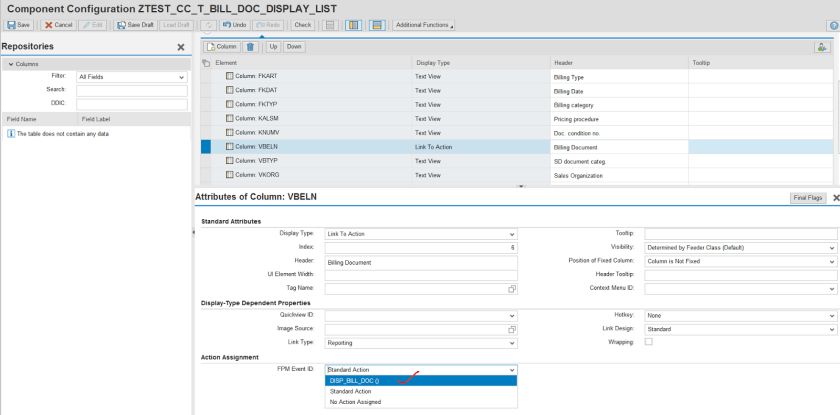Click the Column VBELN row icon

point(230,146)
